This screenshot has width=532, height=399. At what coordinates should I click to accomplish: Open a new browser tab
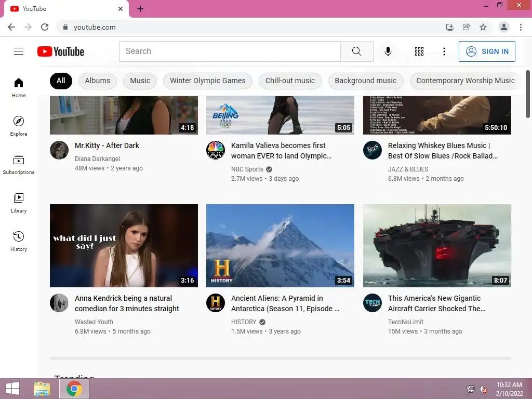tap(140, 9)
